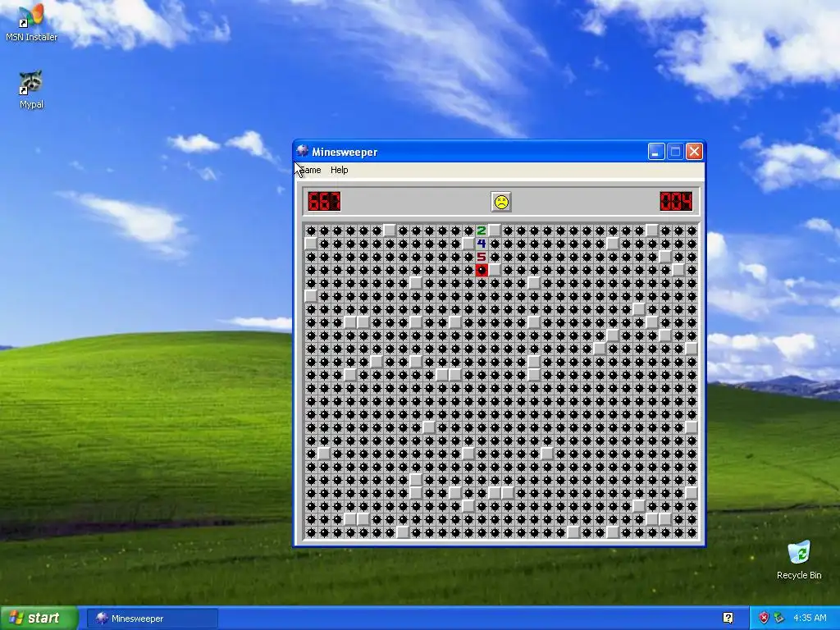Click the sad smiley face button

(x=501, y=202)
